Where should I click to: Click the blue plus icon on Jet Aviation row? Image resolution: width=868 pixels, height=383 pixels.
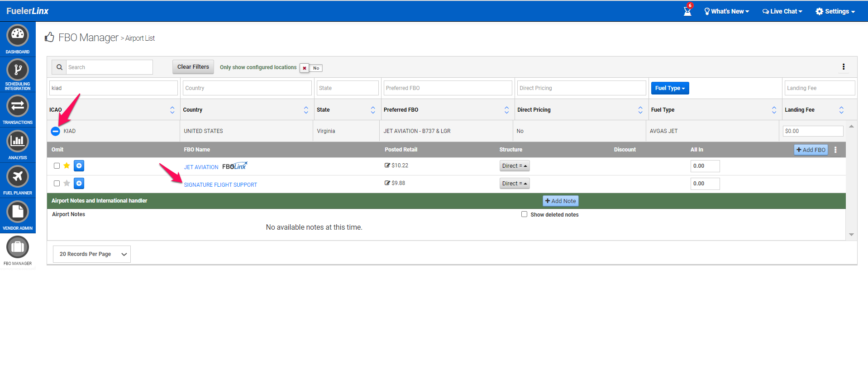(79, 166)
